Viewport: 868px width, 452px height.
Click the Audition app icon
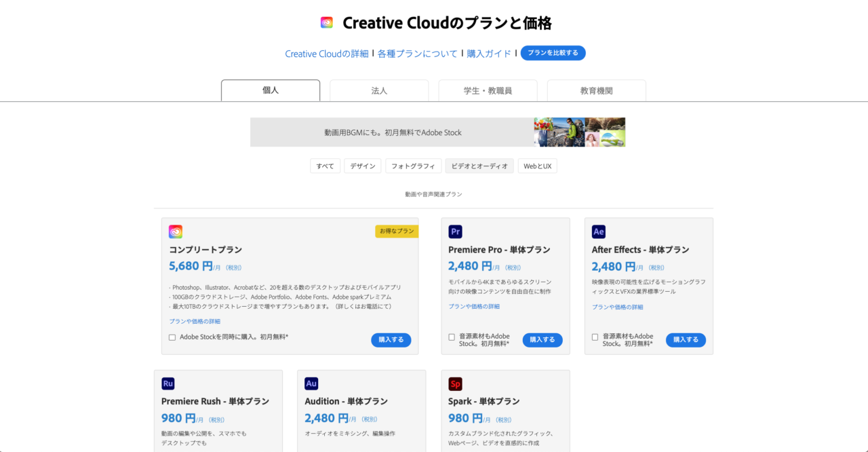tap(311, 383)
